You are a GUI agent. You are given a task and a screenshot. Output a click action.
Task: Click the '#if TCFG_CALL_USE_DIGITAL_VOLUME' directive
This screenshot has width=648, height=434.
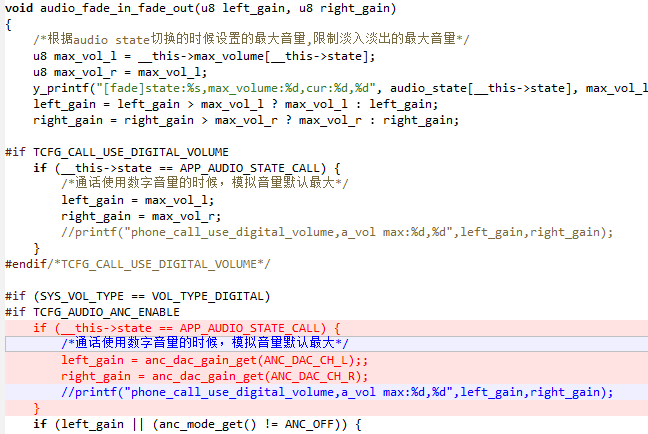click(117, 152)
